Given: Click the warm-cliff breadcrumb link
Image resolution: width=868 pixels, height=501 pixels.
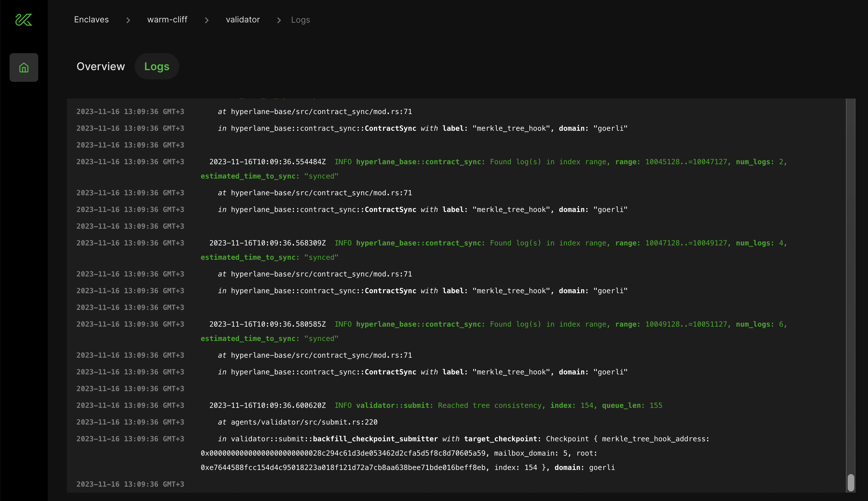Looking at the screenshot, I should pos(167,20).
